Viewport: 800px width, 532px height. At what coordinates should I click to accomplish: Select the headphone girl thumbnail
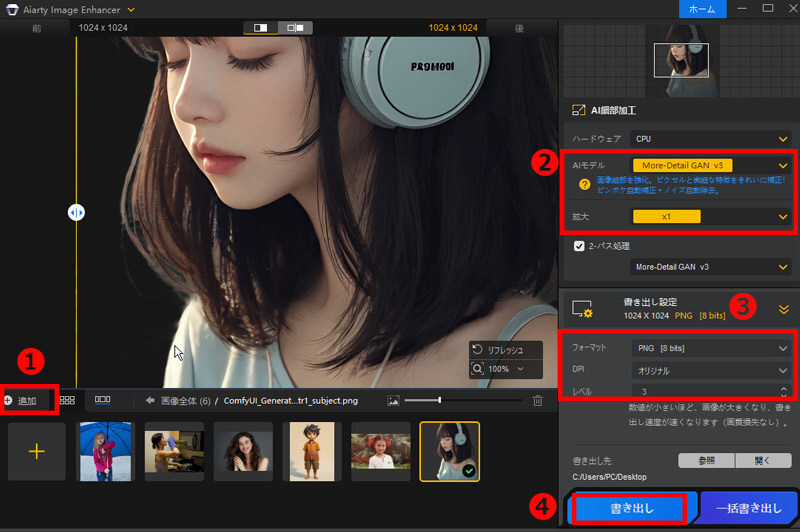pyautogui.click(x=449, y=451)
